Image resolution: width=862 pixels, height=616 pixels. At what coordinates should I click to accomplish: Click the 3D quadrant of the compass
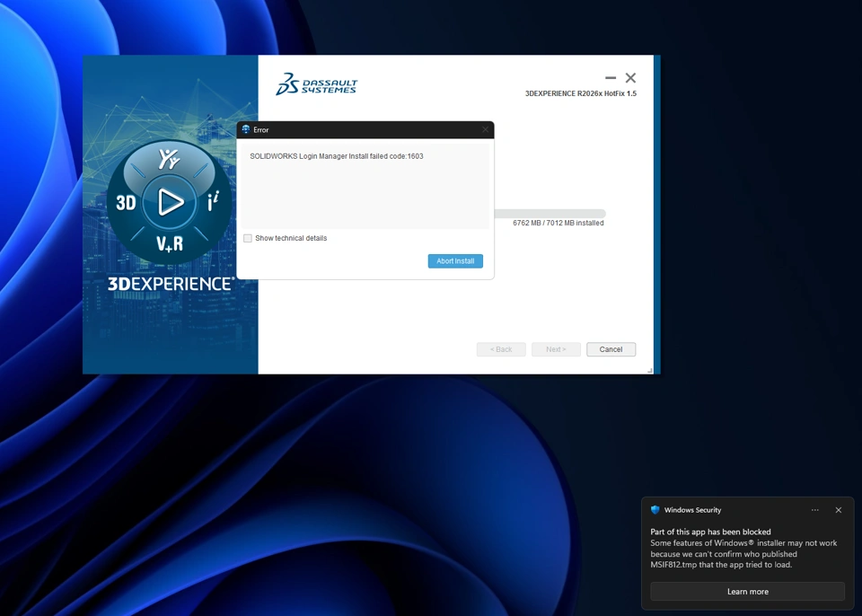tap(126, 203)
